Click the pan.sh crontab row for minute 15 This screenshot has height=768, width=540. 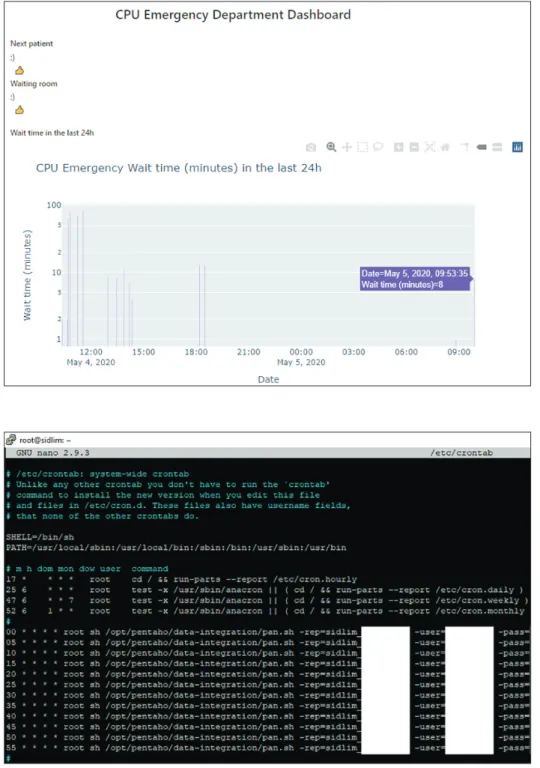click(x=268, y=663)
